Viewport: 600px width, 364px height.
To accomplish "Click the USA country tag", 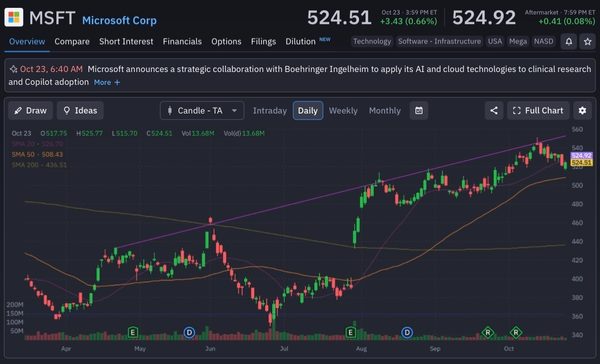I will [x=495, y=41].
